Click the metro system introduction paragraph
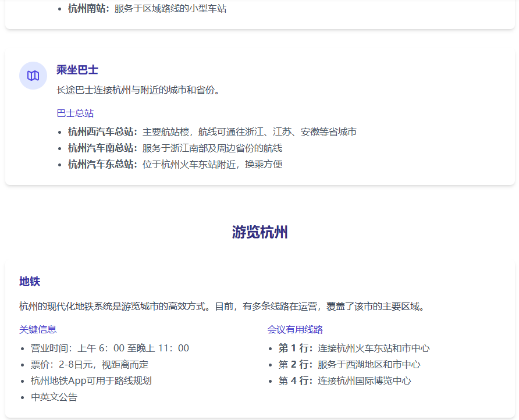The height and width of the screenshot is (420, 519). coord(222,306)
